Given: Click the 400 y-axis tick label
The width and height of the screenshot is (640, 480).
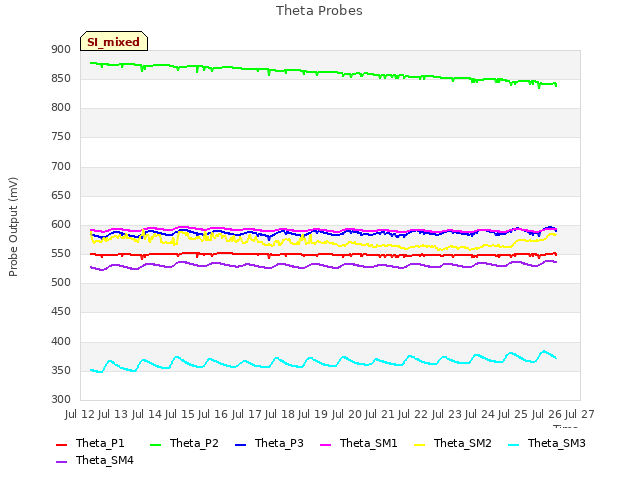Looking at the screenshot, I should (x=61, y=342).
